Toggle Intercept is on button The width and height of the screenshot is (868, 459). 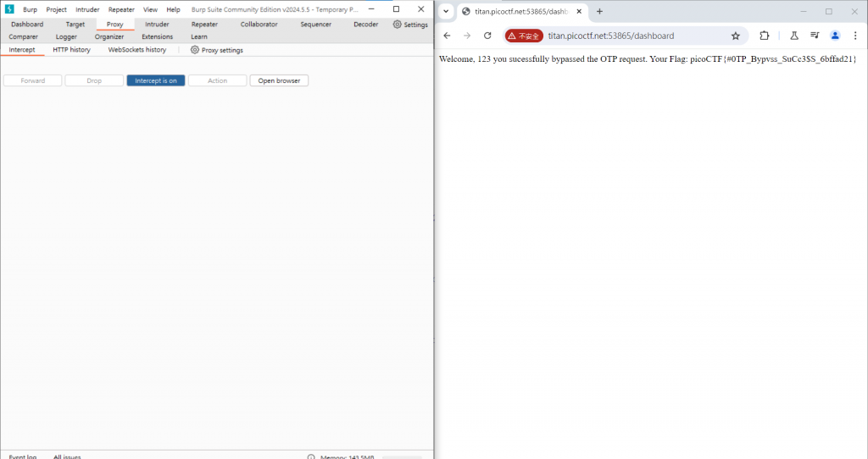click(x=156, y=80)
